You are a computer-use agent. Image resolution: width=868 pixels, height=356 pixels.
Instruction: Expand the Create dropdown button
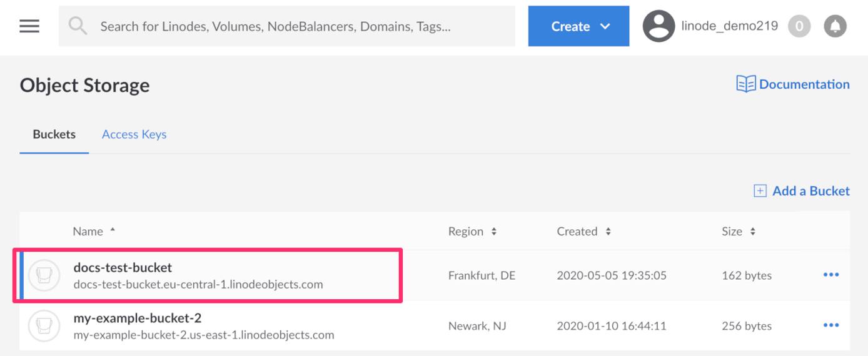(578, 26)
